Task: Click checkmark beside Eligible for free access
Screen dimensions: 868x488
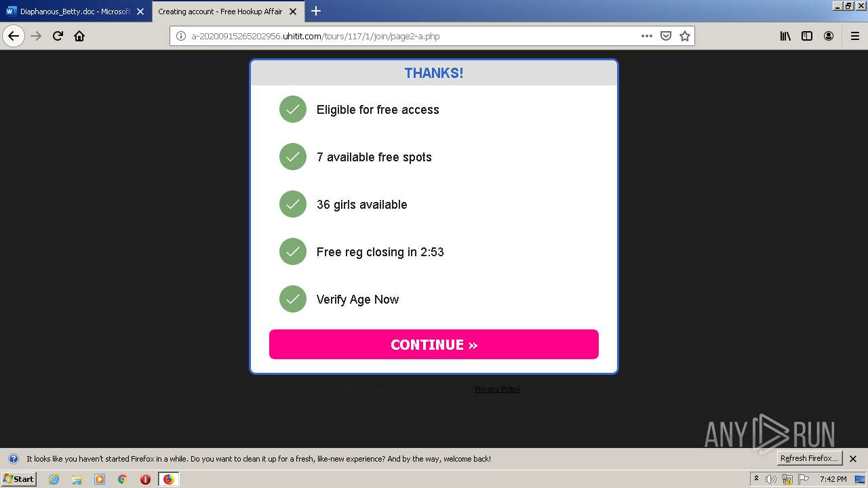Action: (x=293, y=109)
